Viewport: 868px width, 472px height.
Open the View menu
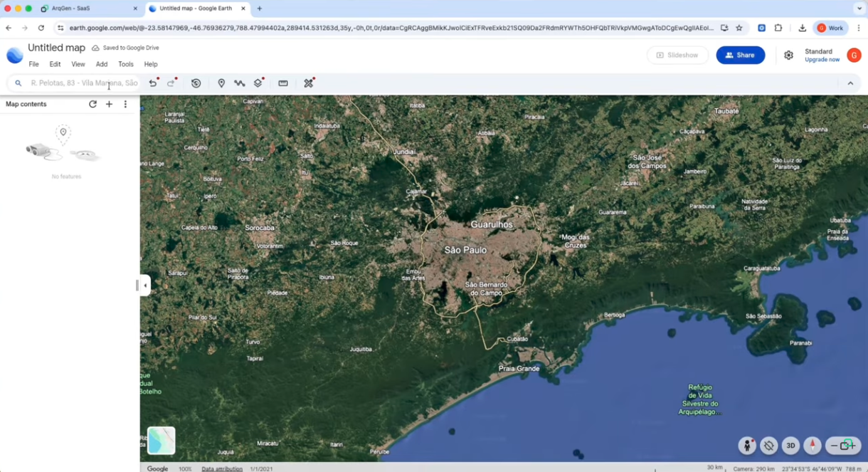click(x=78, y=64)
